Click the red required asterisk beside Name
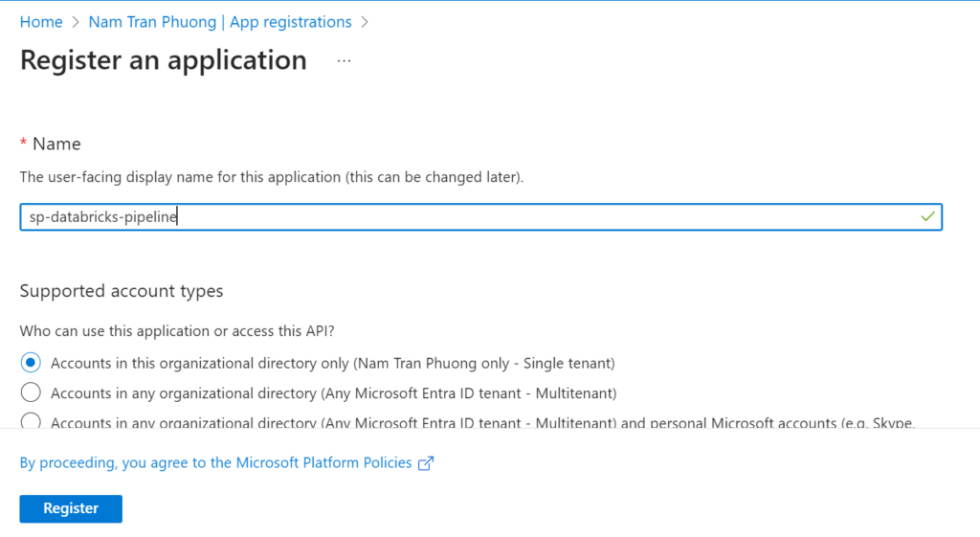Viewport: 980px width, 537px height. [x=24, y=144]
